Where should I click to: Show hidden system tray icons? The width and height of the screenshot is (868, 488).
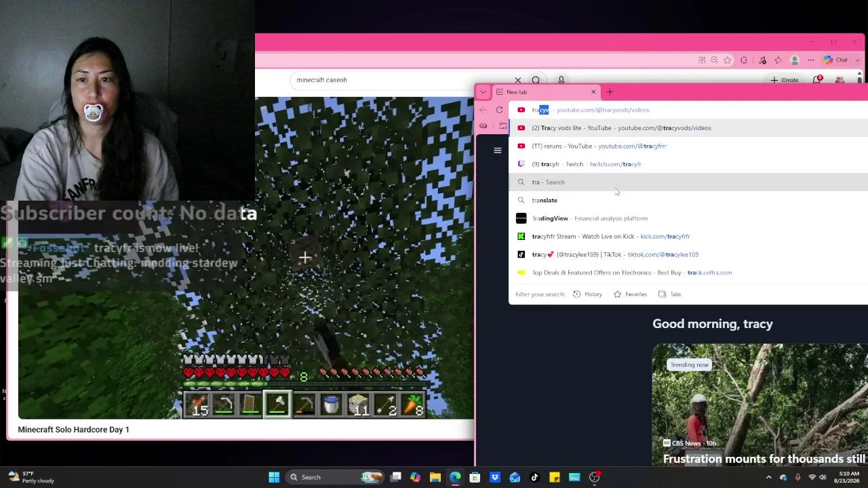coord(768,477)
